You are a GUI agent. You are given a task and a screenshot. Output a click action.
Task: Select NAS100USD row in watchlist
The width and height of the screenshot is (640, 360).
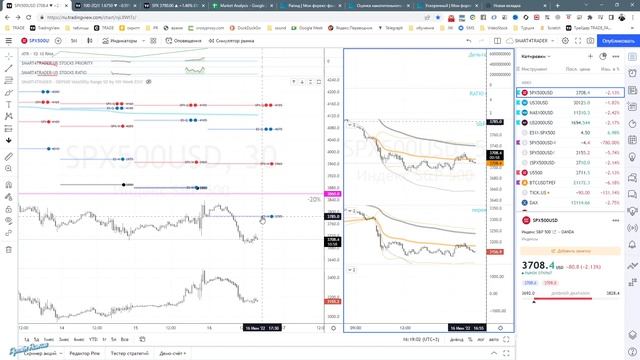570,113
